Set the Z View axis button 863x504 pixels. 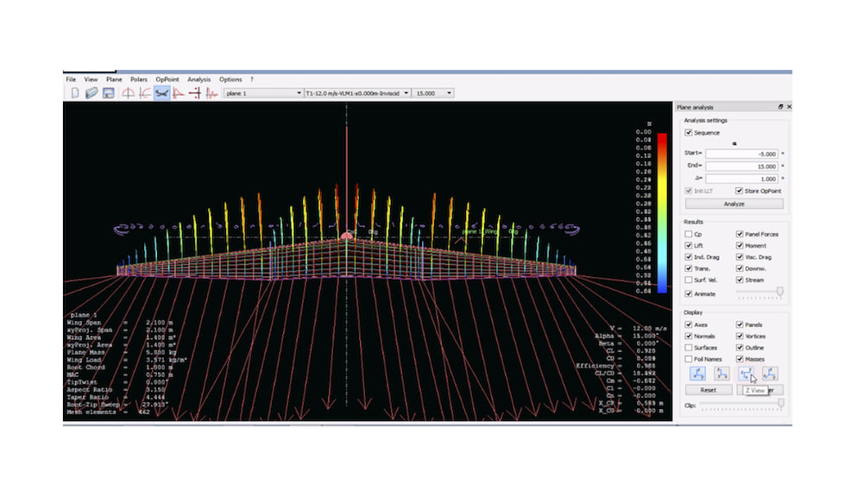tap(746, 374)
